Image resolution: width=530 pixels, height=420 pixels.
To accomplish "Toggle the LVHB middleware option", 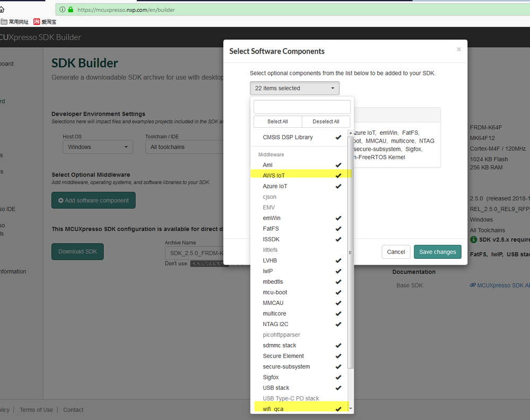I will (299, 260).
